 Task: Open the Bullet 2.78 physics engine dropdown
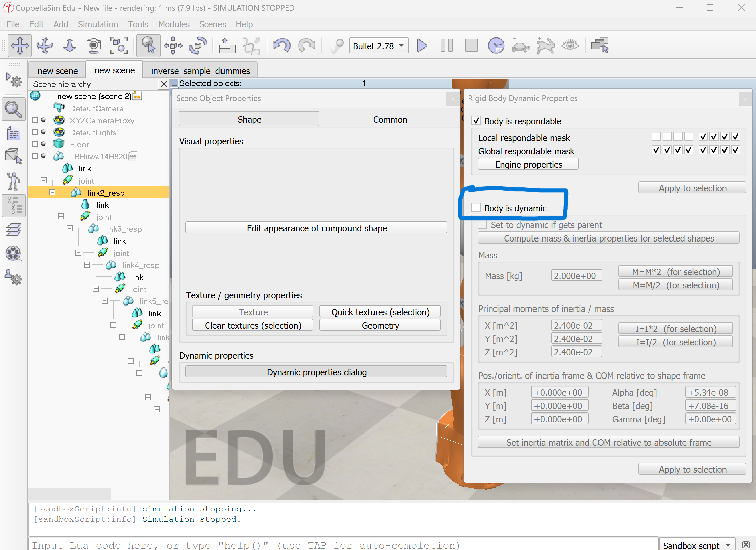[x=379, y=45]
